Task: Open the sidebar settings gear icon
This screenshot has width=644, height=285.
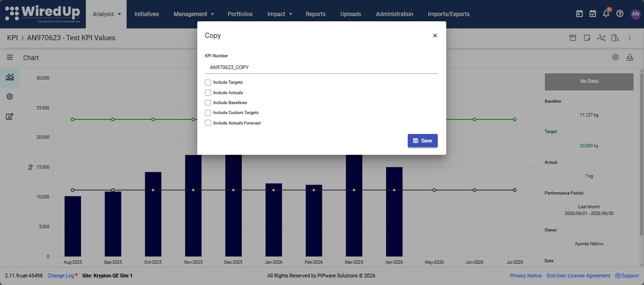Action: click(9, 97)
